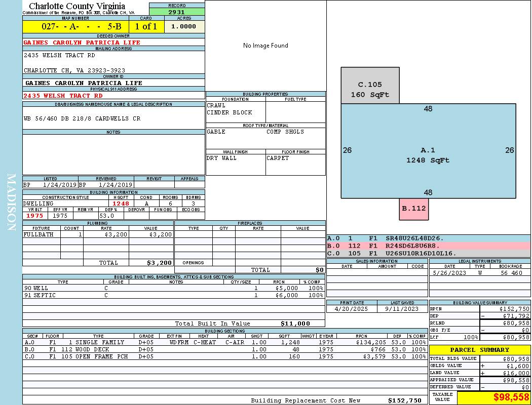Image resolution: width=532 pixels, height=405 pixels.
Task: Click the 90 WELL built-in row
Action: point(173,288)
